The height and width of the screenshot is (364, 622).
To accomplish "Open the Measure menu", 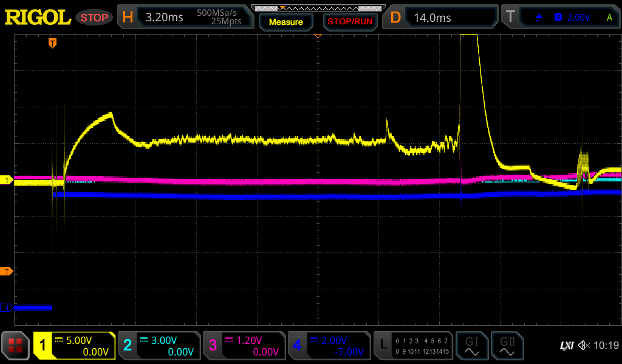I will 286,22.
